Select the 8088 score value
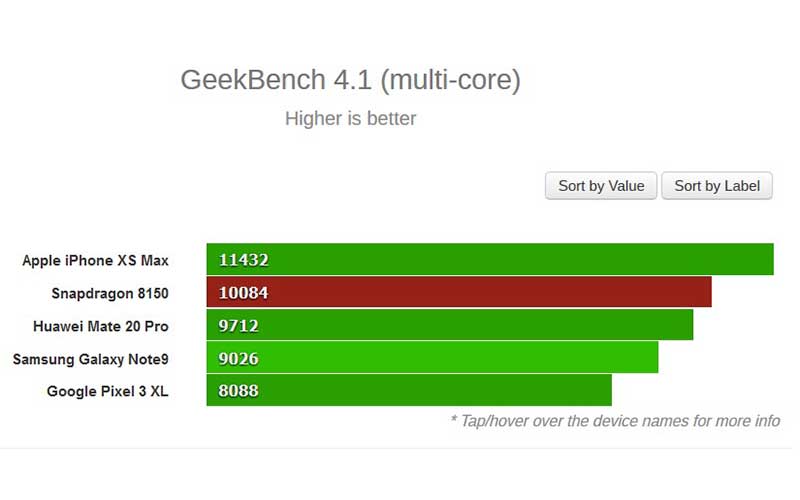Viewport: 800px width, 500px height. (x=238, y=391)
